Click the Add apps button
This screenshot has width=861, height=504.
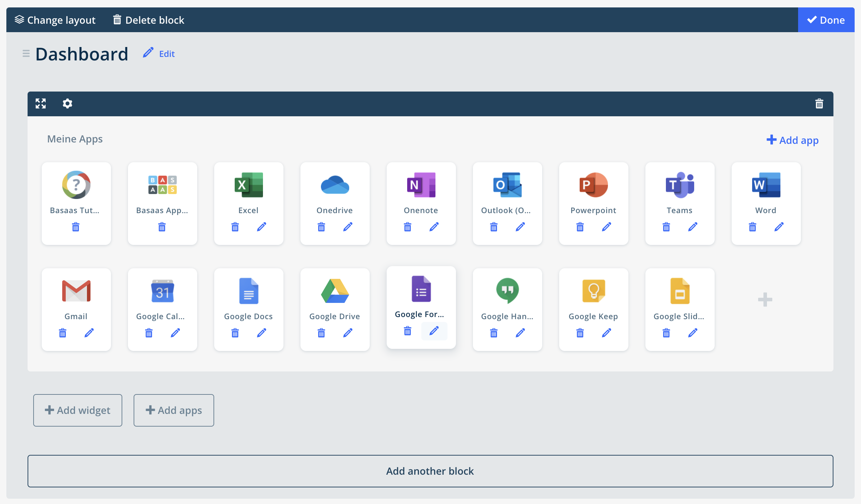click(x=174, y=410)
